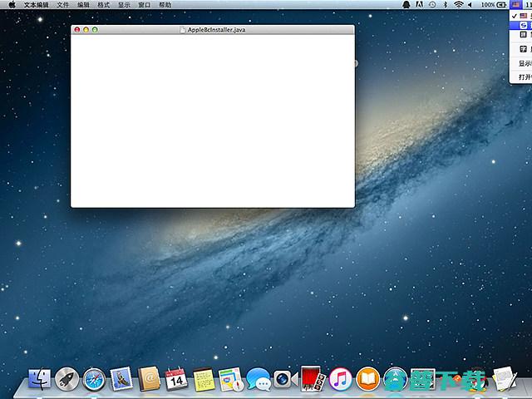The width and height of the screenshot is (532, 399).
Task: Open the volume speaker control
Action: point(470,5)
